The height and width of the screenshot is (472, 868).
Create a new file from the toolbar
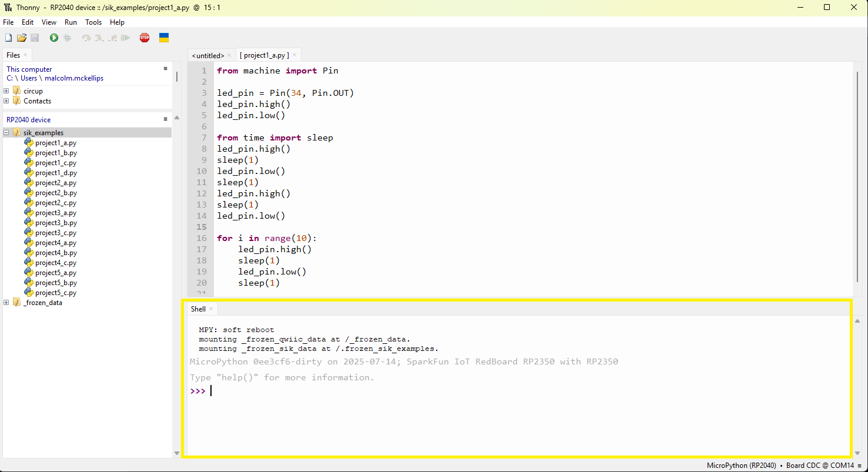point(8,38)
